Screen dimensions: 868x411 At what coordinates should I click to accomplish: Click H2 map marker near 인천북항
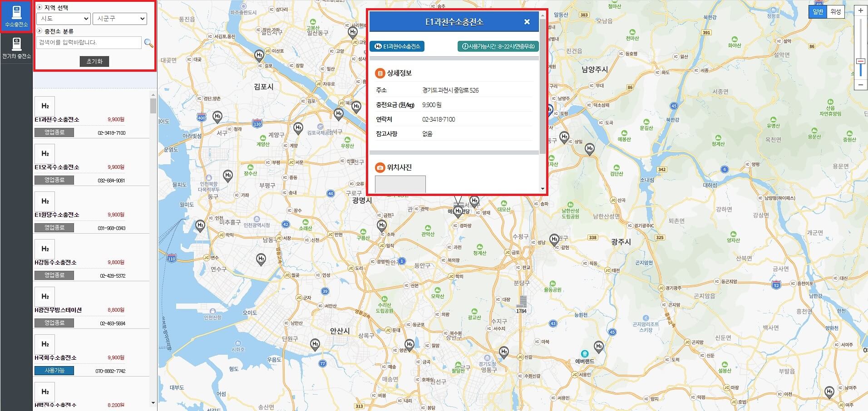click(228, 176)
